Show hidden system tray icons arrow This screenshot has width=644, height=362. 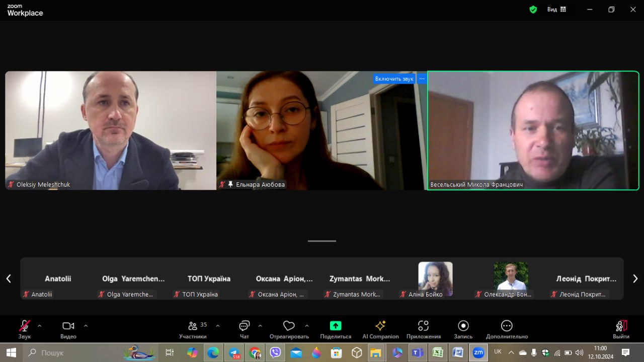coord(511,352)
